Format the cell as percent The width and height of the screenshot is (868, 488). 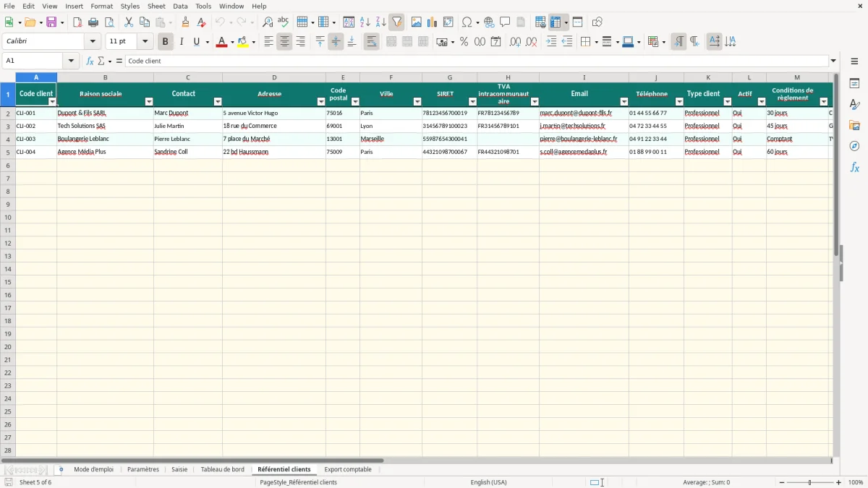[x=464, y=42]
